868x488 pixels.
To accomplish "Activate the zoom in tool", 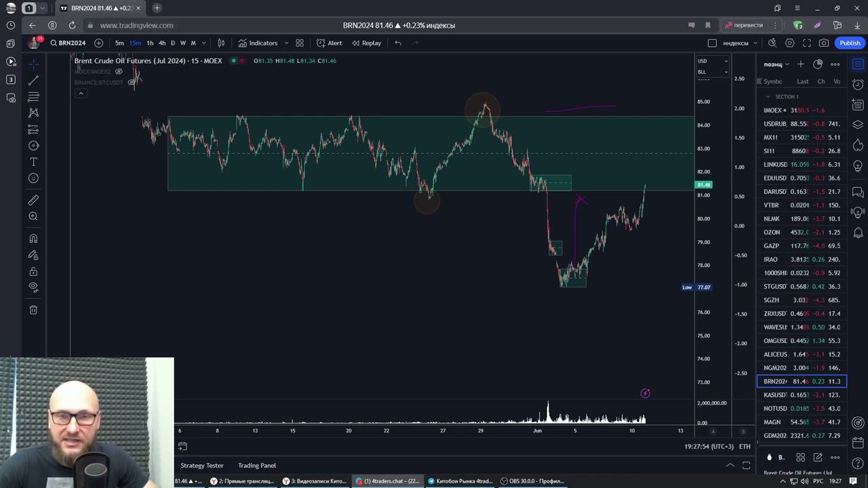I will [33, 216].
